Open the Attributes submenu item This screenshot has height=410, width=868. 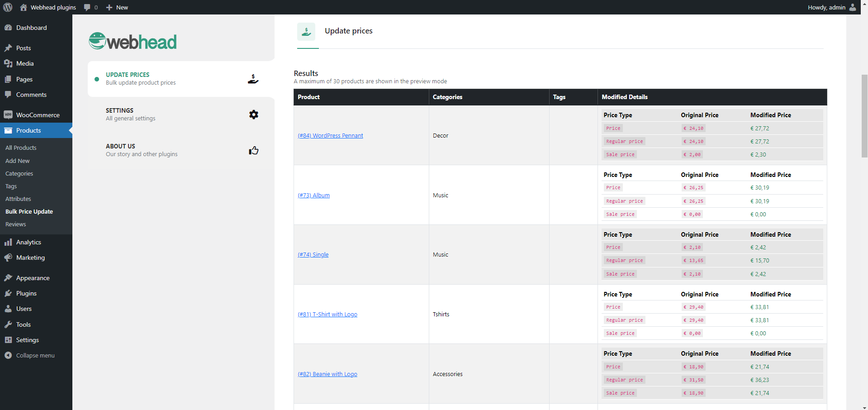[19, 199]
